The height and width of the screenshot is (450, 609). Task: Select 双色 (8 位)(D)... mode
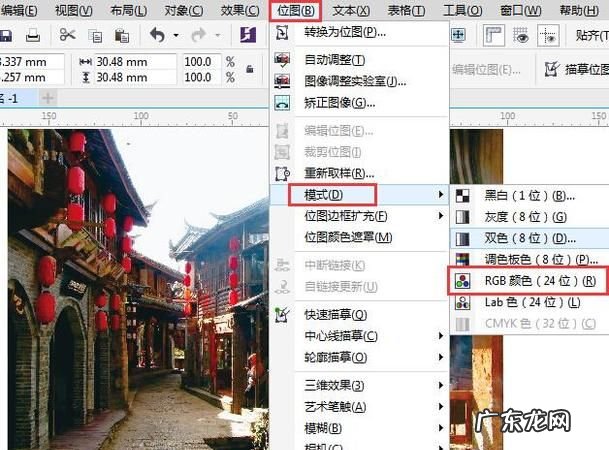tap(530, 238)
